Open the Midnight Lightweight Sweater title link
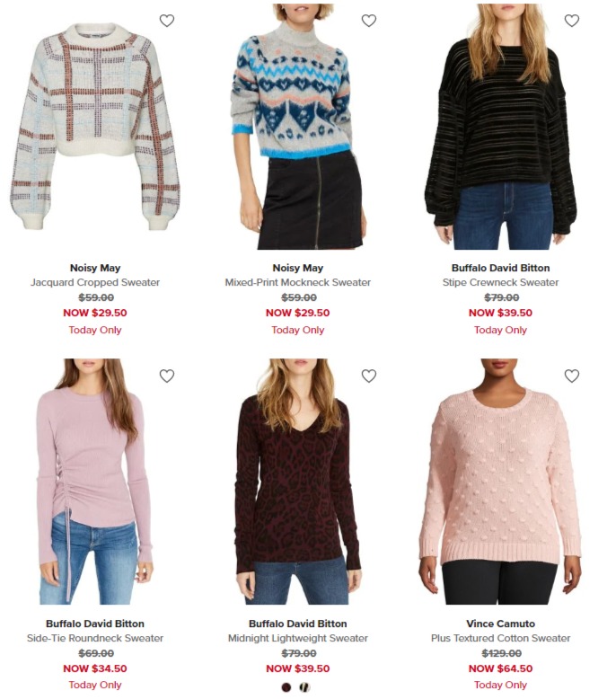This screenshot has height=699, width=616. 298,638
